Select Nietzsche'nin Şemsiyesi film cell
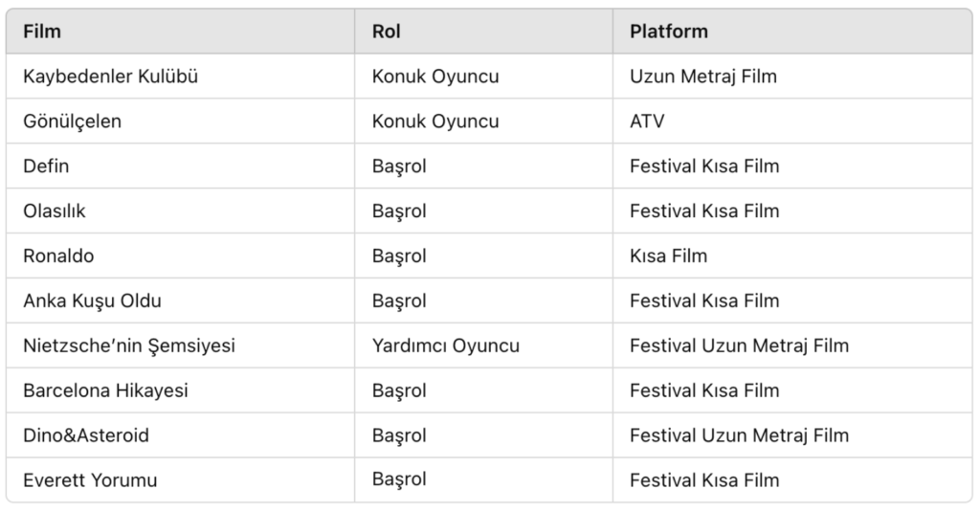The height and width of the screenshot is (512, 980). pos(129,345)
